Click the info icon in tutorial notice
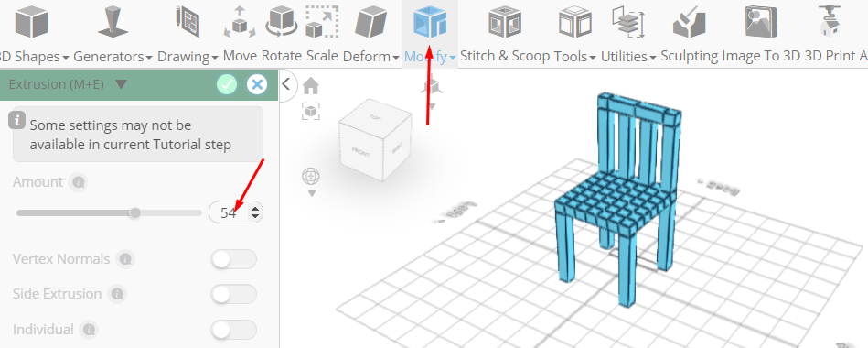Image resolution: width=868 pixels, height=348 pixels. coord(17,120)
